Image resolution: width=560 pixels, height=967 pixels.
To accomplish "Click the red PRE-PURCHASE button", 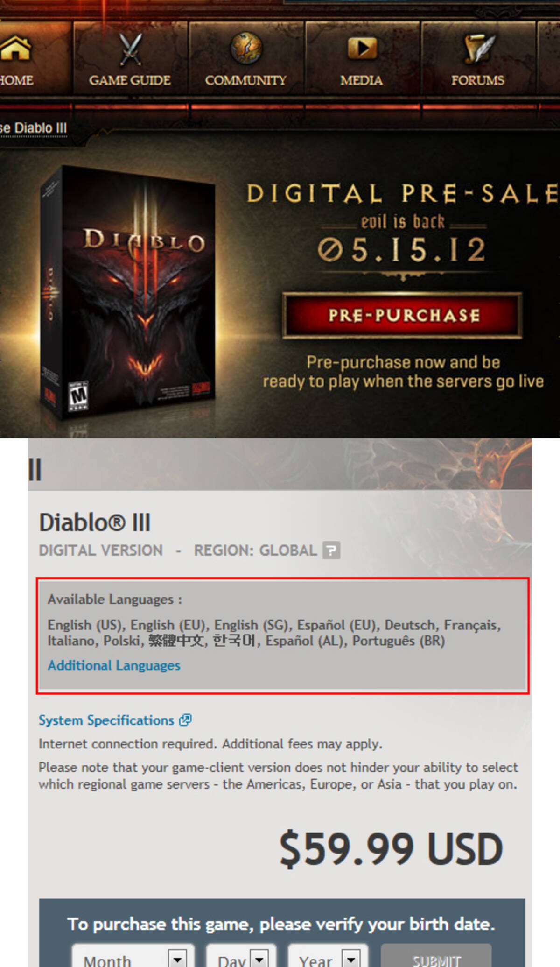I will point(402,315).
